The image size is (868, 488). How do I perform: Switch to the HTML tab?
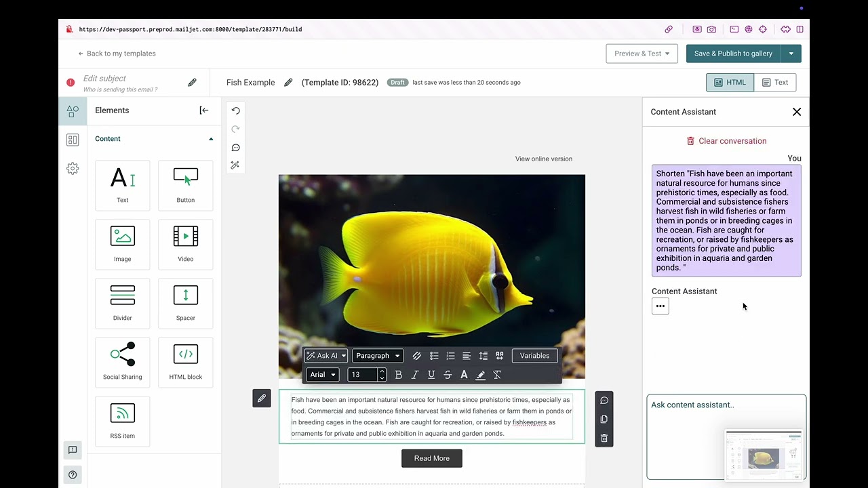point(730,83)
